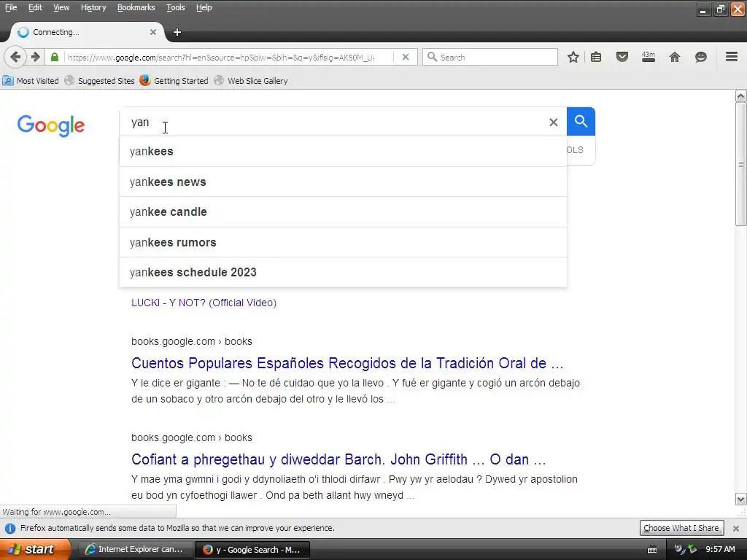This screenshot has width=747, height=560.
Task: Open the bookmarks list toolbar icon
Action: click(596, 57)
